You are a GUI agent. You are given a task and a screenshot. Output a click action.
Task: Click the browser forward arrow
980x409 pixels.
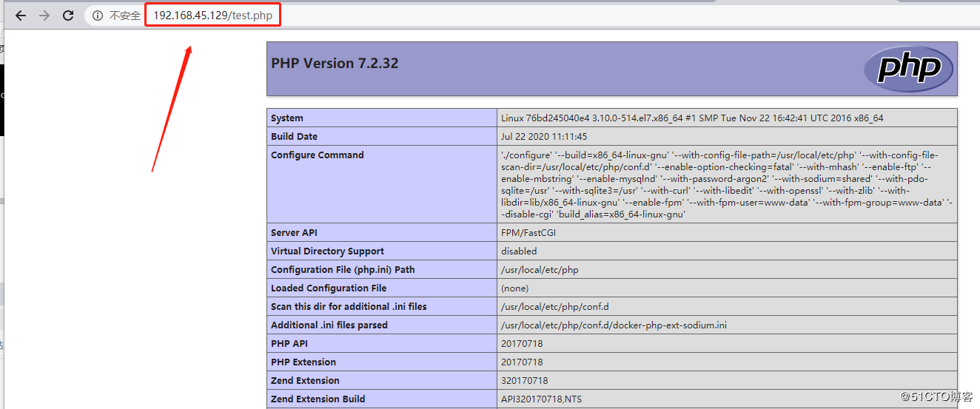[44, 16]
